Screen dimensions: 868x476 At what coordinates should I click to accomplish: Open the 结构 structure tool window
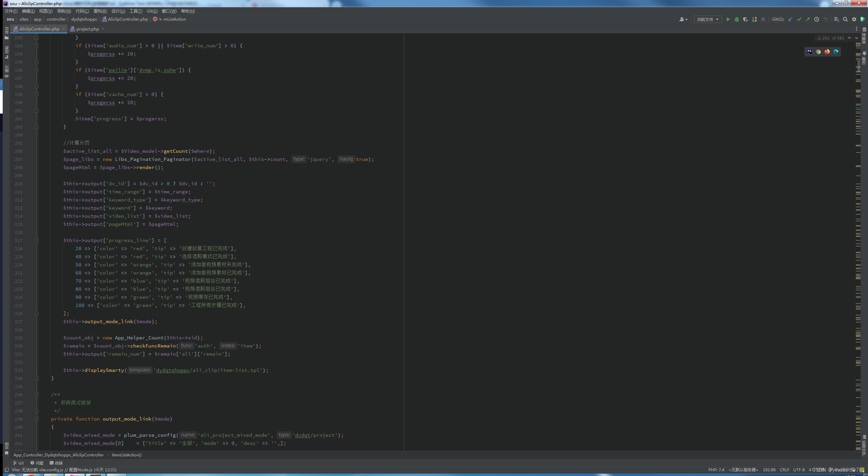click(6, 53)
